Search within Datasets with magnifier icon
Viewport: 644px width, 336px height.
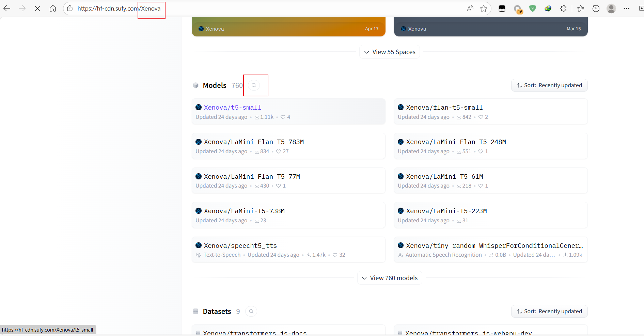[251, 311]
